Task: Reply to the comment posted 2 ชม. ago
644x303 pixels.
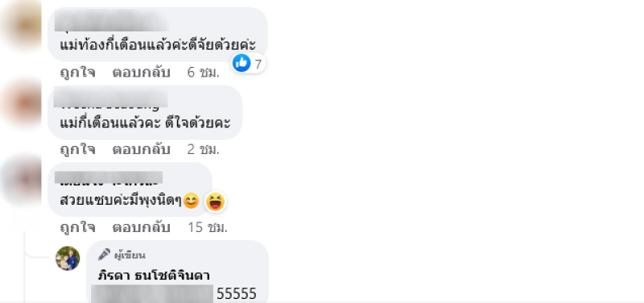Action: pyautogui.click(x=142, y=150)
